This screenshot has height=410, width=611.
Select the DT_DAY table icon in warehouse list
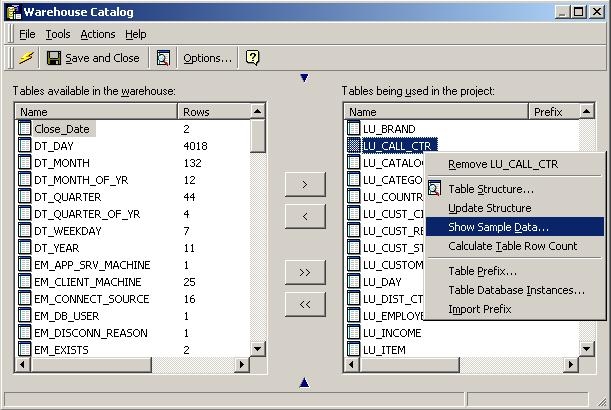pos(24,145)
